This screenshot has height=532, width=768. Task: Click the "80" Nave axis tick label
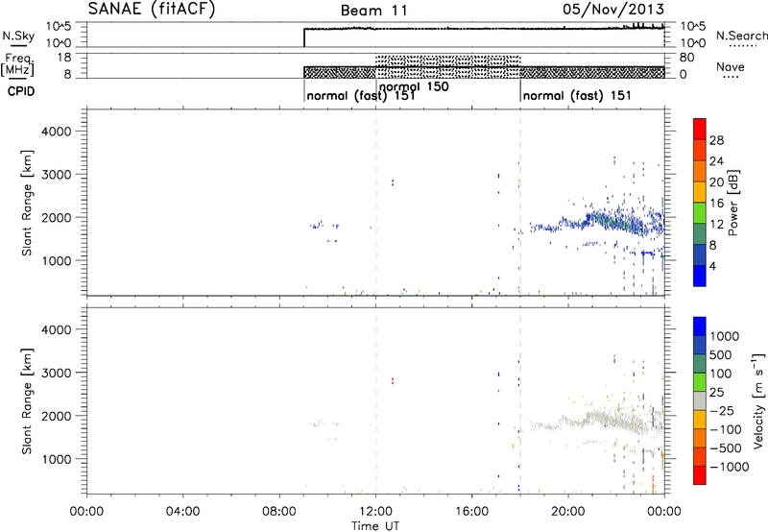coord(686,58)
